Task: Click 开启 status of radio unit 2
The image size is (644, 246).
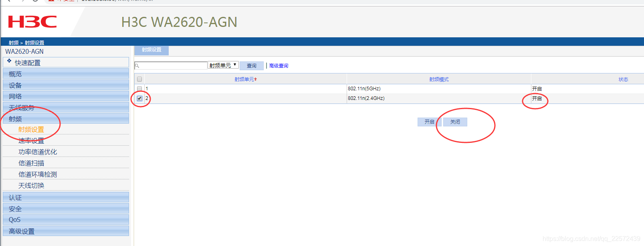Action: (x=537, y=98)
